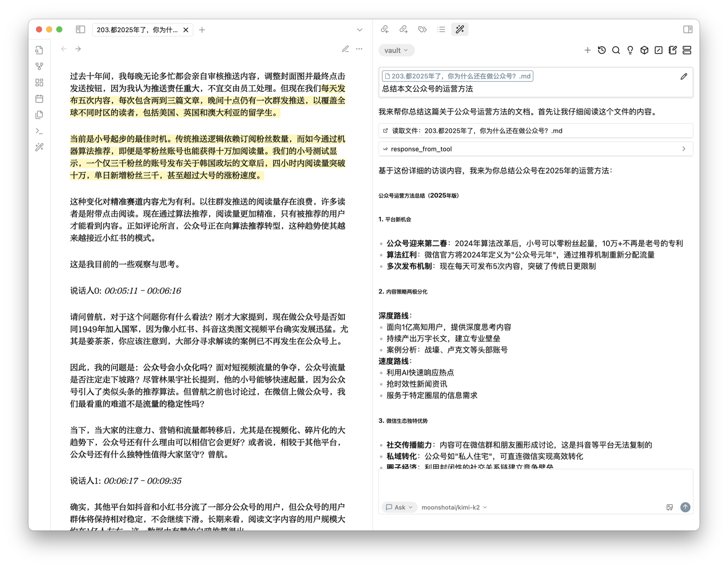Toggle the right sidebar panel icon
Image resolution: width=728 pixels, height=568 pixels.
688,30
